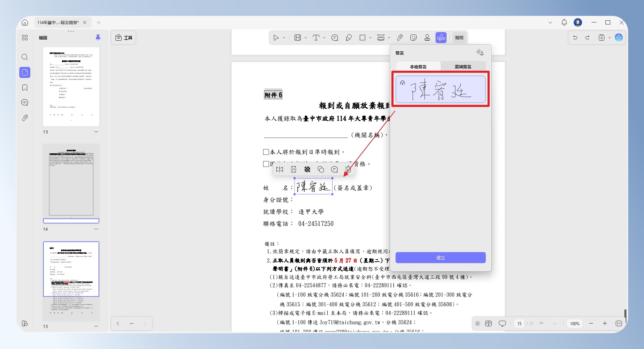Toggle the thumbnail panel pin
This screenshot has width=644, height=349.
[x=98, y=38]
